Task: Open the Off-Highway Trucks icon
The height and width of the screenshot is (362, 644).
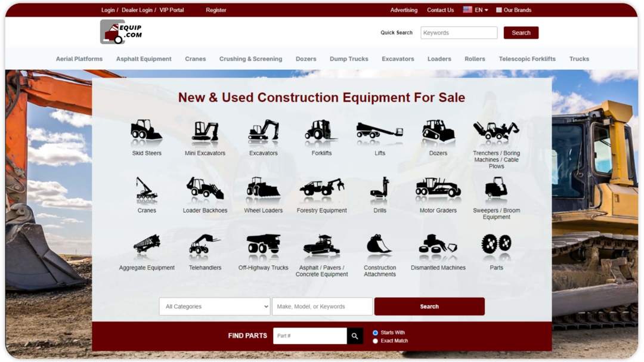Action: tap(264, 244)
